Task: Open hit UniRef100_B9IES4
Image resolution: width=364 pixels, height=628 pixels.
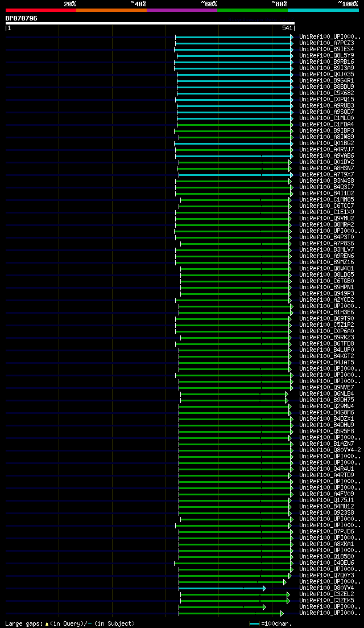Action: click(326, 50)
